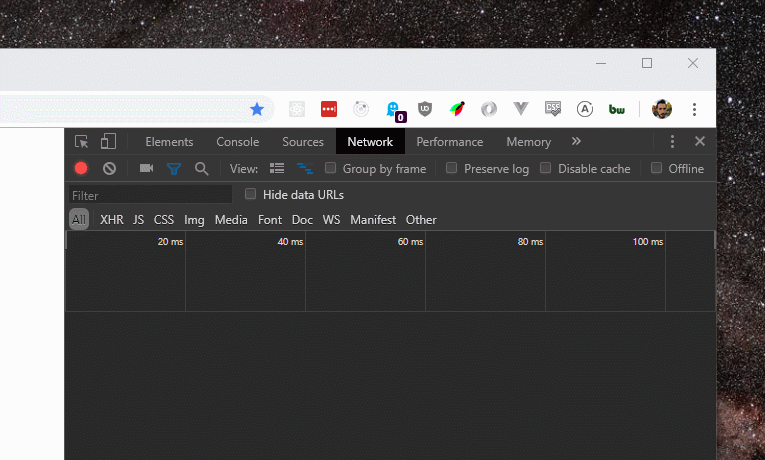This screenshot has height=460, width=765.
Task: Close the DevTools panel
Action: [700, 141]
